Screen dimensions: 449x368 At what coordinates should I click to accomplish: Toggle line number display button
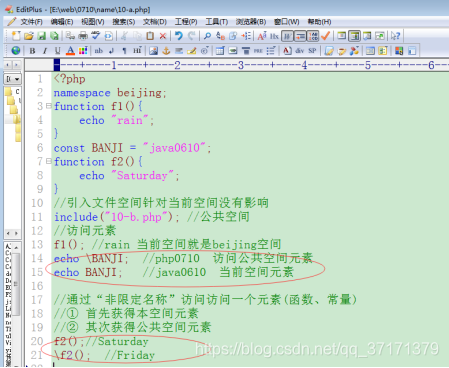(x=313, y=36)
